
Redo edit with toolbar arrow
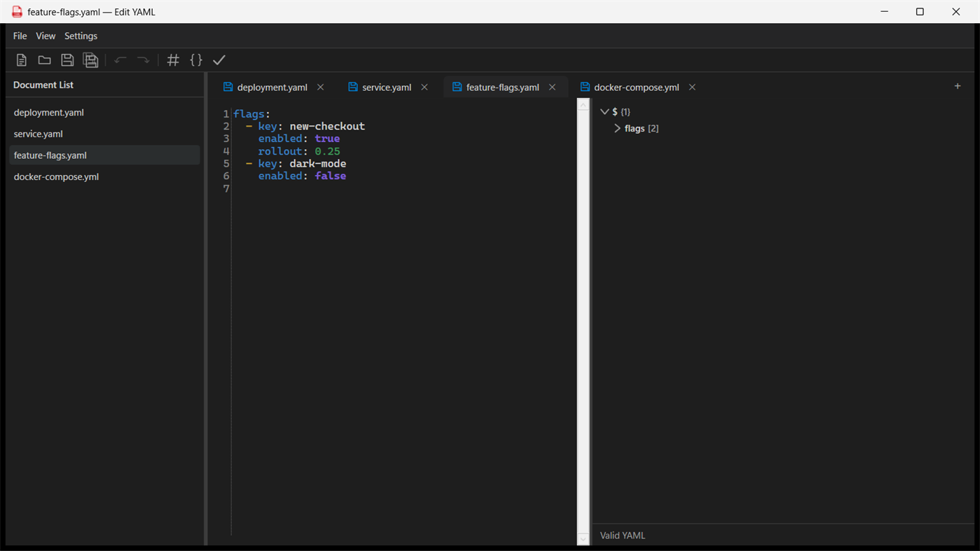click(x=143, y=60)
